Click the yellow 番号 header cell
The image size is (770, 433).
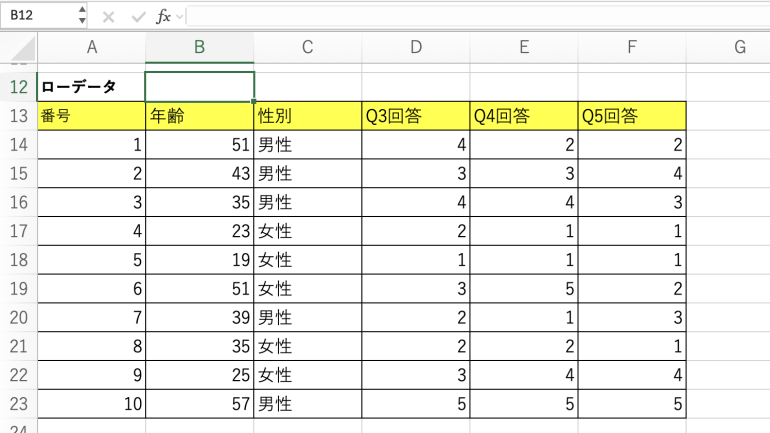(91, 116)
